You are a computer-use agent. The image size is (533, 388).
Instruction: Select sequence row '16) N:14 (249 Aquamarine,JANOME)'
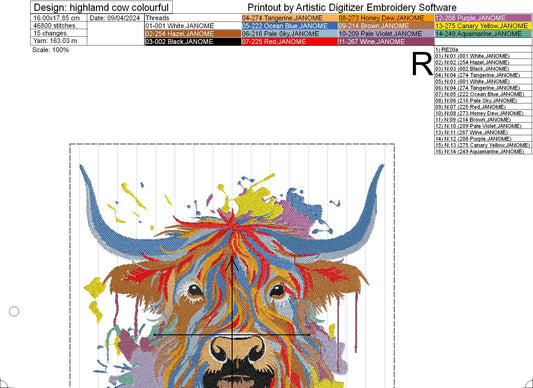click(x=483, y=151)
